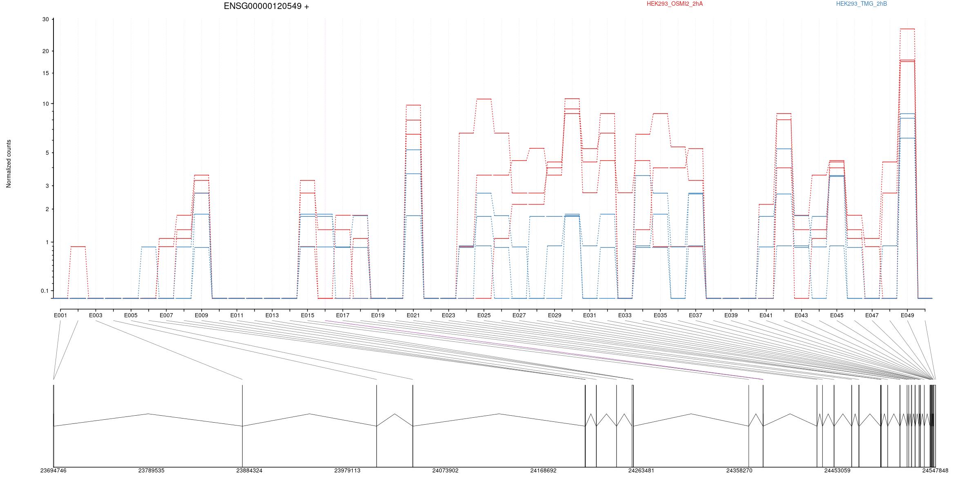Click the y-axis value 10

pos(45,104)
